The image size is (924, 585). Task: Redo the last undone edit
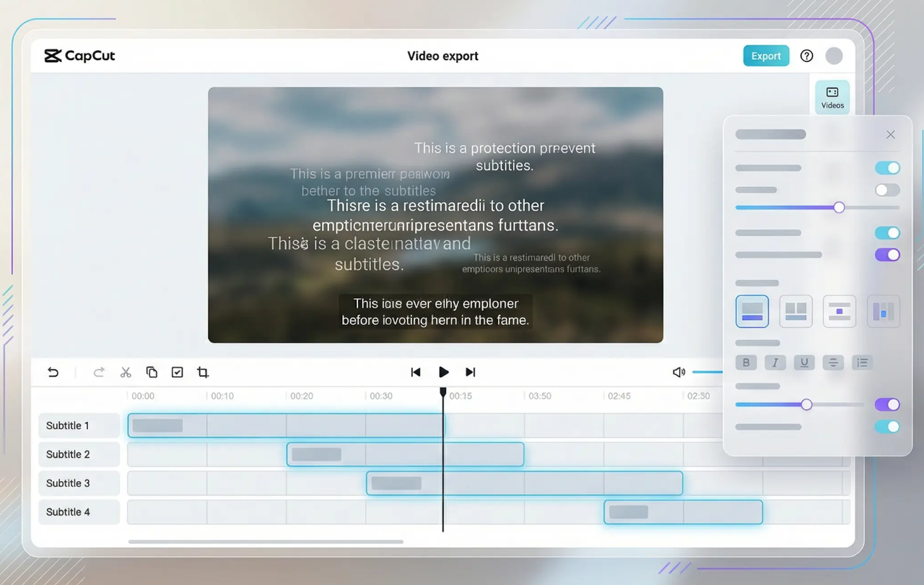coord(99,372)
